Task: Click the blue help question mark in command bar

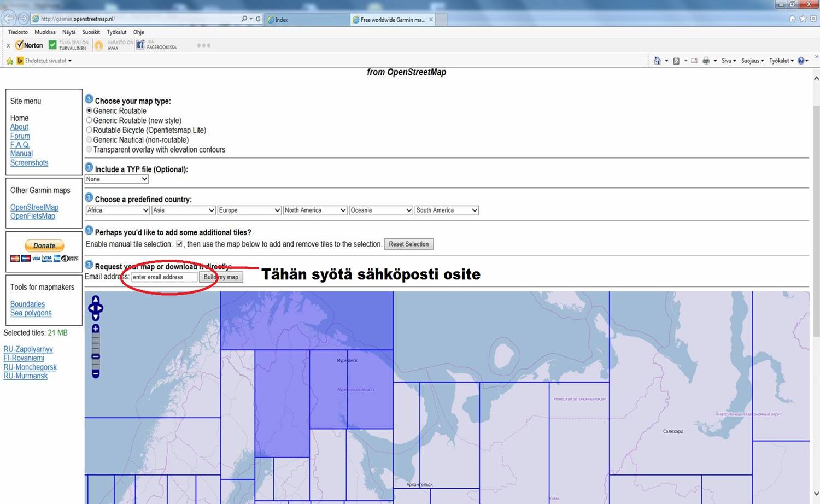Action: 801,61
